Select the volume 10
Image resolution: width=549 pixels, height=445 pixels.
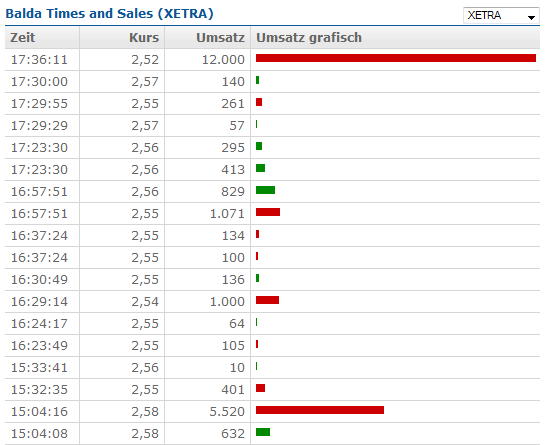[x=237, y=368]
